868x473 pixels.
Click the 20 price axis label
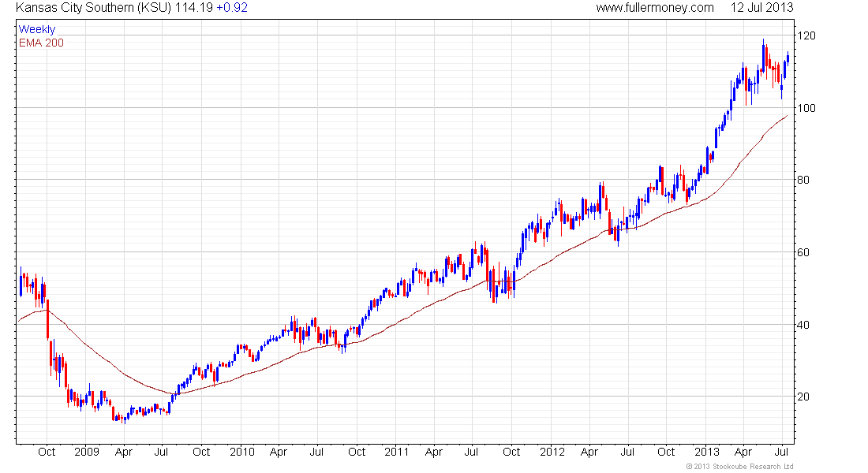coord(803,397)
